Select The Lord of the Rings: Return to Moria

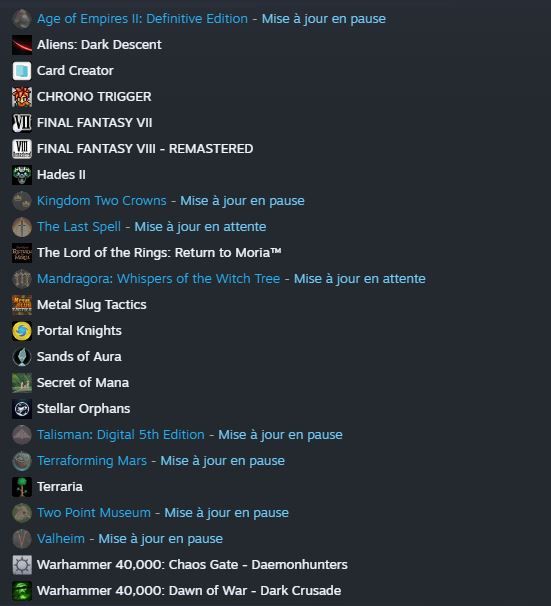[159, 253]
